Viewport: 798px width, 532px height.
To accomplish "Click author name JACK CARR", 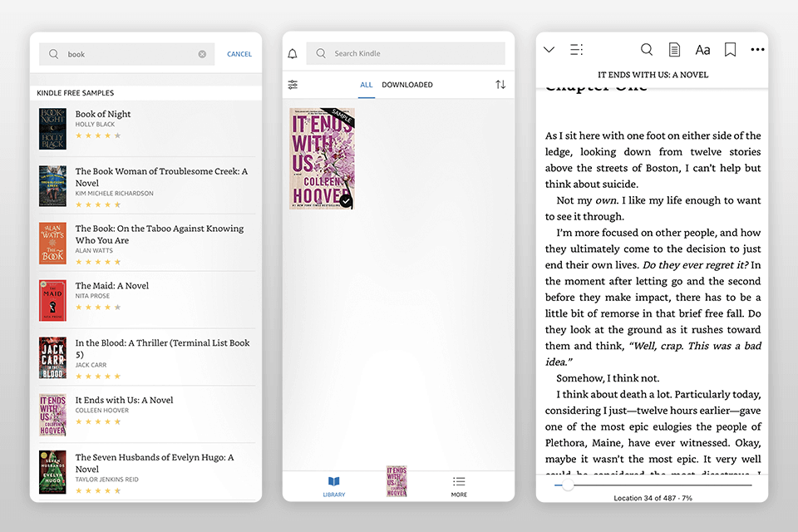I will tap(91, 365).
